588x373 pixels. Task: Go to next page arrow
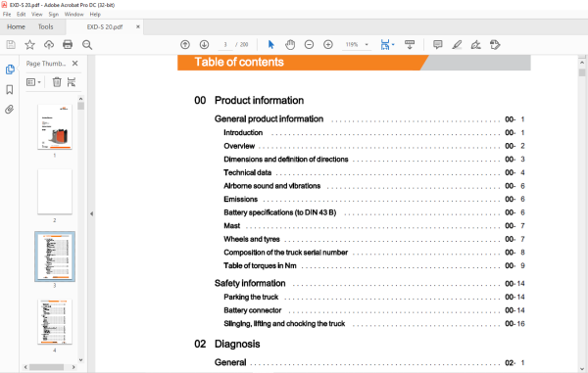(204, 45)
